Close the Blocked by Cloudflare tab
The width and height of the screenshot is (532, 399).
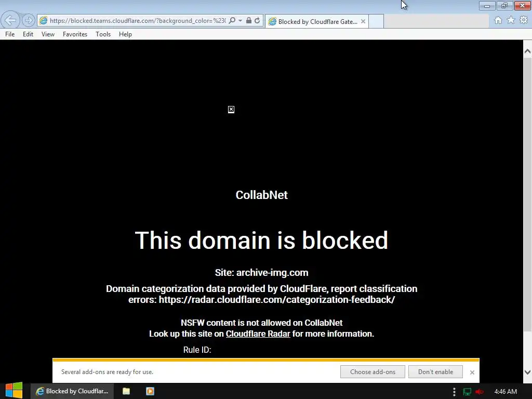[x=363, y=21]
